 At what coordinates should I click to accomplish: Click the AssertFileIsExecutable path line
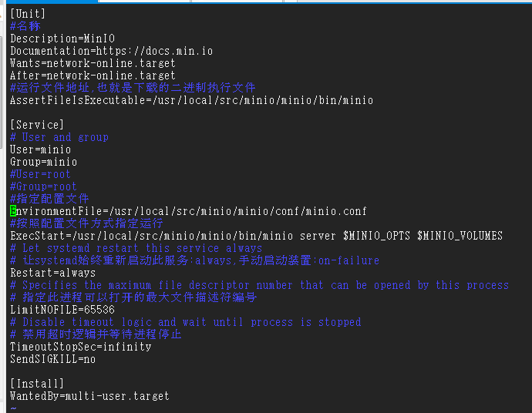pos(192,100)
